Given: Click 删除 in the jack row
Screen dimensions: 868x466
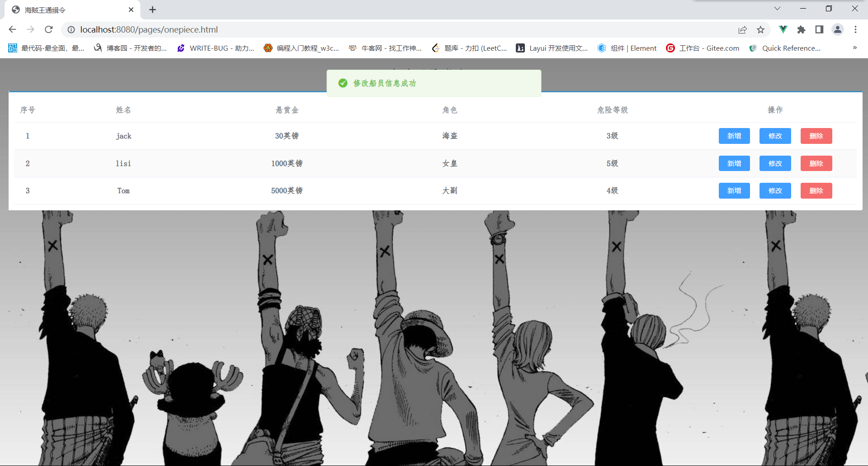Looking at the screenshot, I should 816,136.
